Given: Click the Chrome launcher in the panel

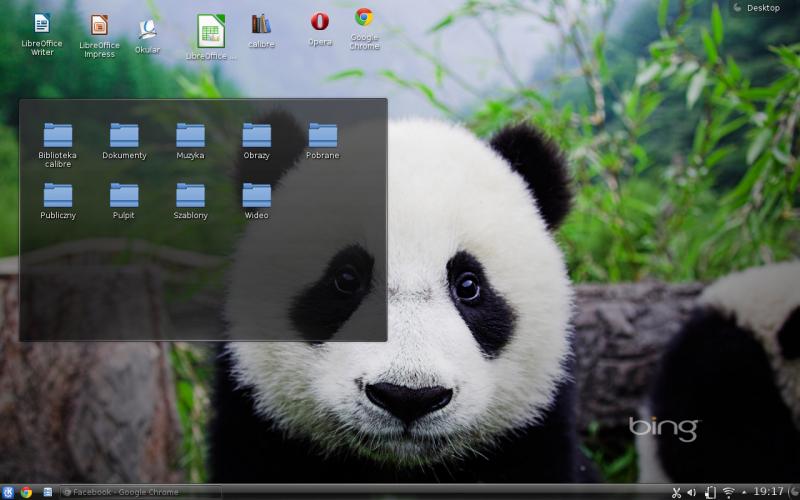Looking at the screenshot, I should (x=27, y=492).
